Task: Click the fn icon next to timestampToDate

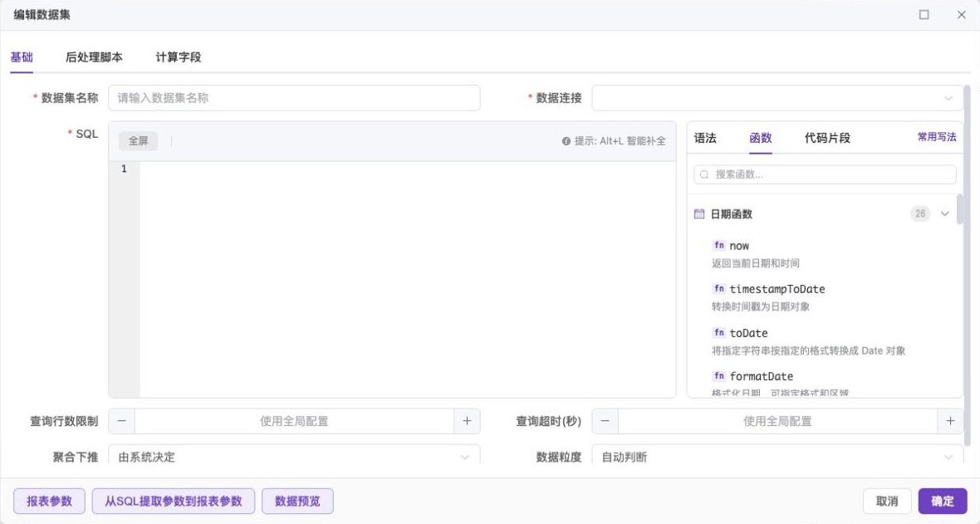Action: click(718, 288)
